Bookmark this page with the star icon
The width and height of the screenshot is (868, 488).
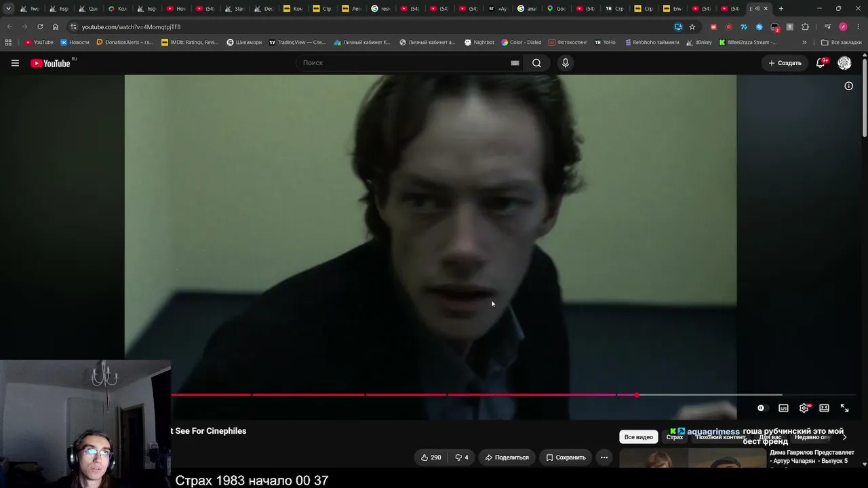692,27
